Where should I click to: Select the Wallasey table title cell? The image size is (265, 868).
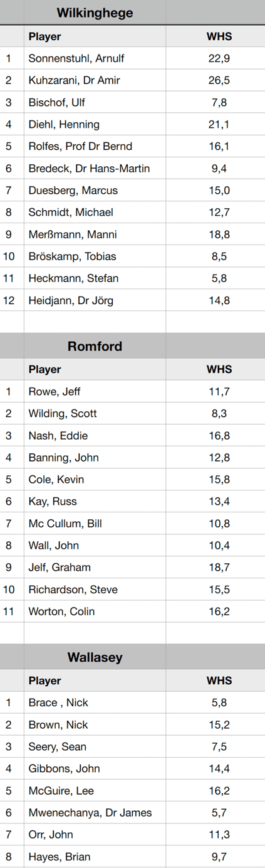point(95,657)
